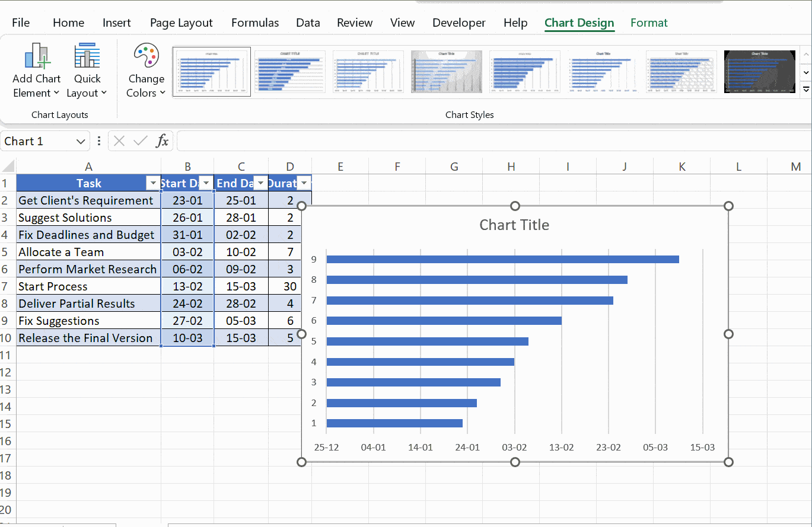The width and height of the screenshot is (812, 527).
Task: Open the Quick Layout gallery
Action: (x=87, y=71)
